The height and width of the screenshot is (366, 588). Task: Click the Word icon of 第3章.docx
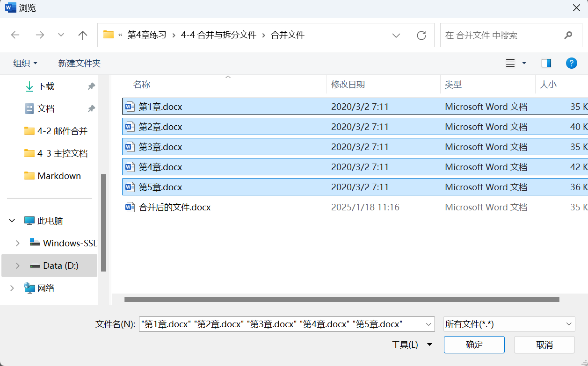click(x=130, y=147)
